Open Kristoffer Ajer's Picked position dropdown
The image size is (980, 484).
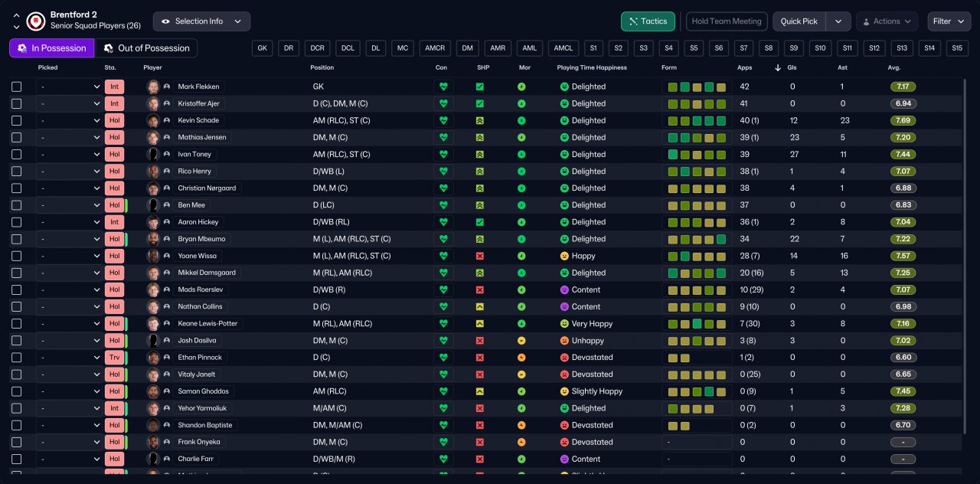[69, 104]
